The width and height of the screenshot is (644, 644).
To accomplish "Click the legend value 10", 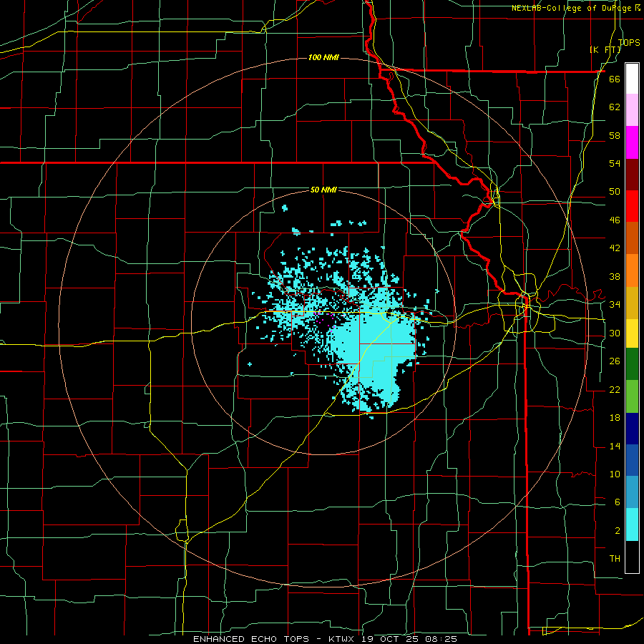I will point(615,474).
